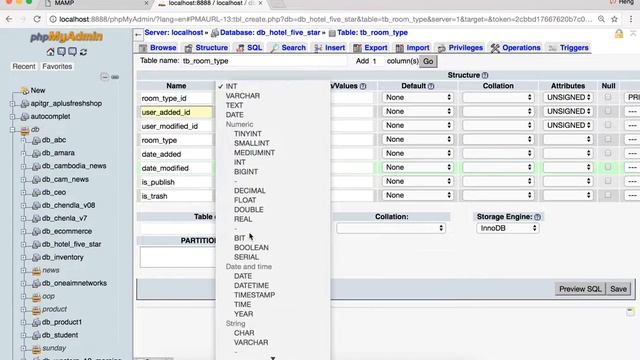The image size is (640, 360).
Task: Check Null for user_modified_id row
Action: coord(608,125)
